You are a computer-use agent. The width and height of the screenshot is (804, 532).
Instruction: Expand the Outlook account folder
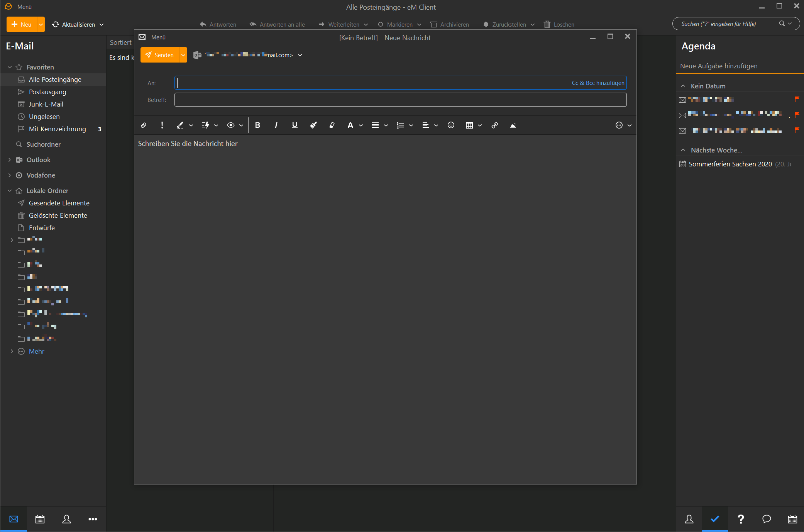(10, 160)
